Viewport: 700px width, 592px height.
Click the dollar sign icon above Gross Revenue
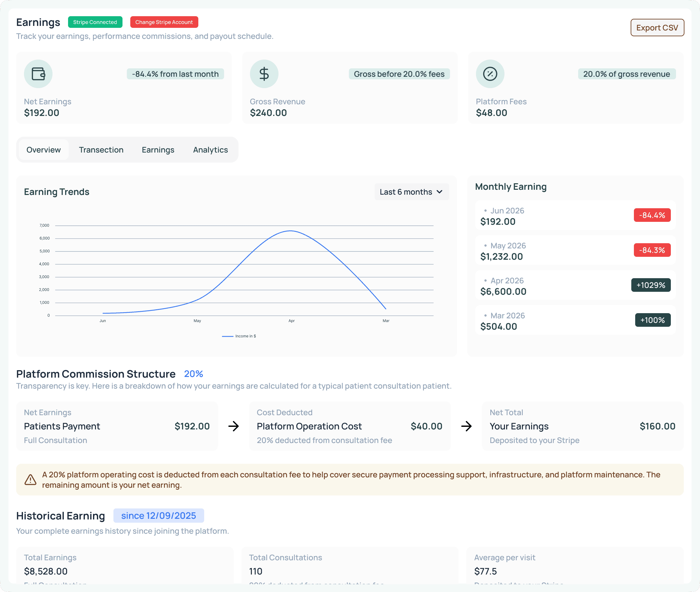pyautogui.click(x=264, y=74)
